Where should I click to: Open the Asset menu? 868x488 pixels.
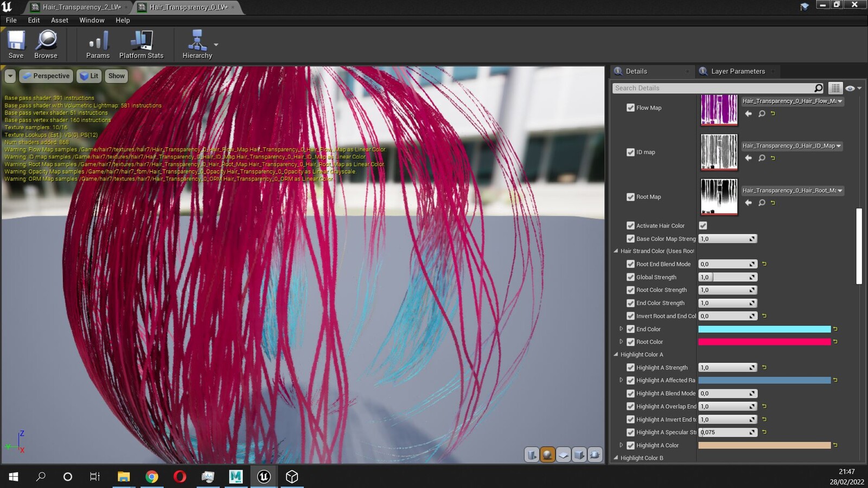tap(60, 20)
